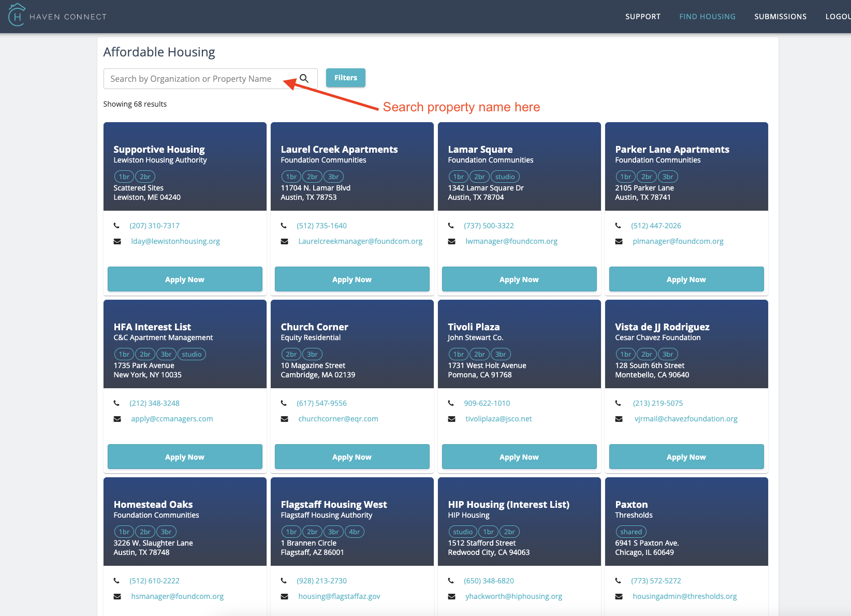Click phone icon on Church Corner card
Image resolution: width=851 pixels, height=616 pixels.
[x=284, y=403]
